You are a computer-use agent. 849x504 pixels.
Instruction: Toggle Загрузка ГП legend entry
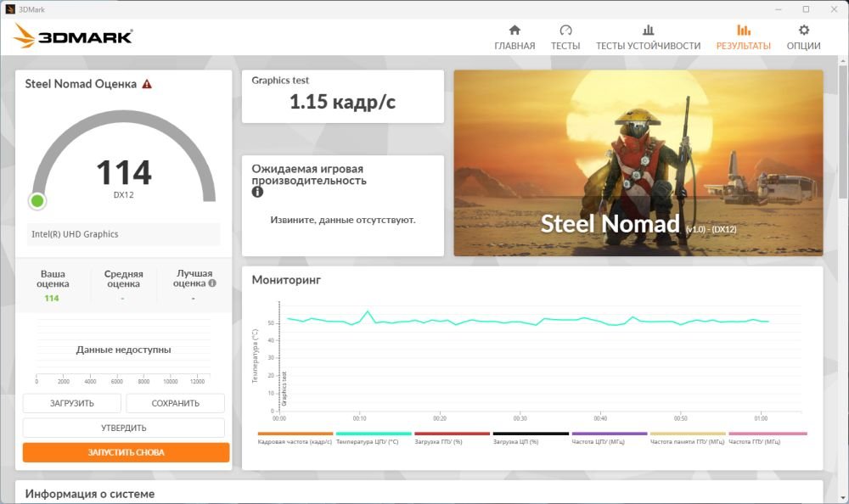coord(452,439)
